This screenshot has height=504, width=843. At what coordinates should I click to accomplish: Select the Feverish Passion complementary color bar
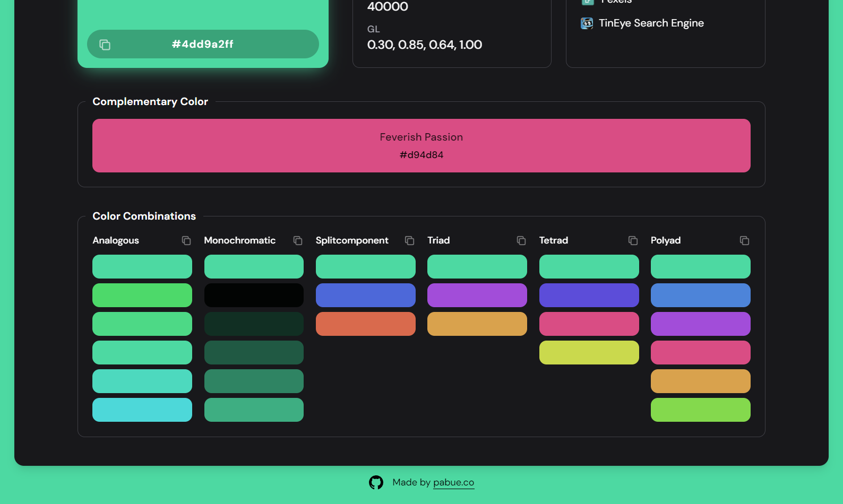pyautogui.click(x=421, y=145)
